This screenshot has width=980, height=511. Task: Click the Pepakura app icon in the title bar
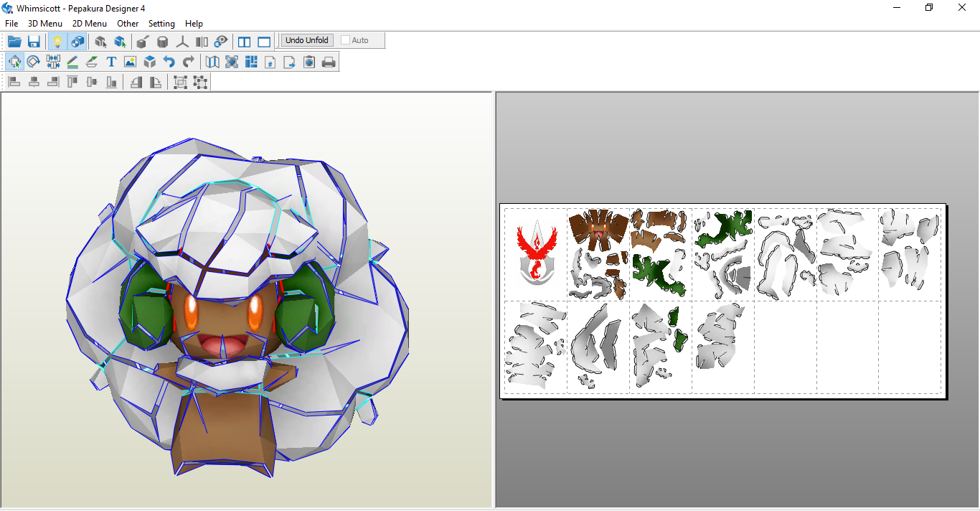point(7,8)
